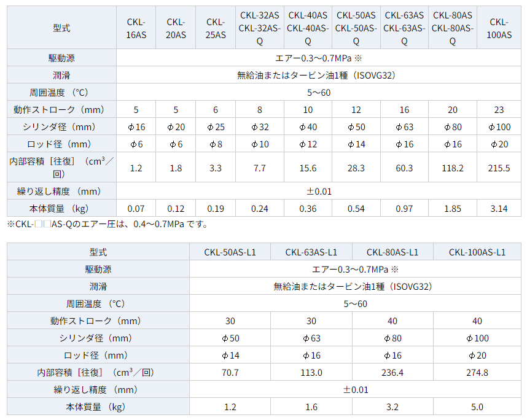527x420 pixels.
Task: Select the 236.4 internal volume cell
Action: coord(392,372)
